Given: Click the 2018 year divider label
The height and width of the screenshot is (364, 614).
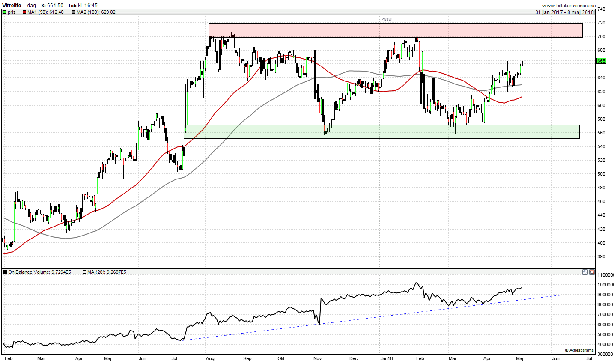Looking at the screenshot, I should pos(386,19).
